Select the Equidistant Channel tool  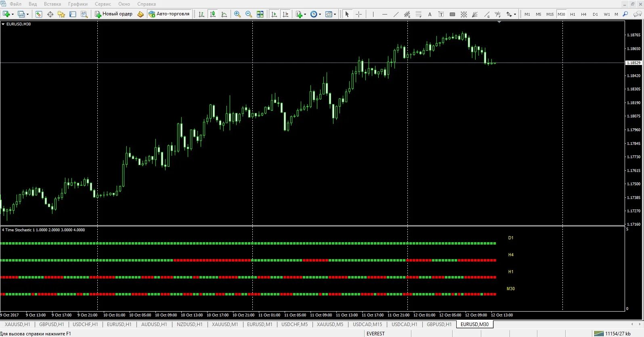pos(407,14)
